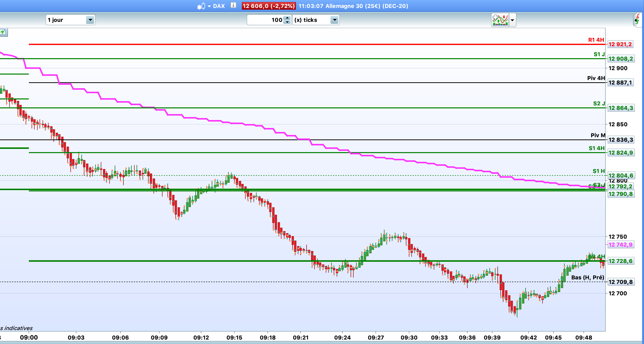This screenshot has height=344, width=644.
Task: Open the instrument info icon beside DAX
Action: click(x=233, y=5)
